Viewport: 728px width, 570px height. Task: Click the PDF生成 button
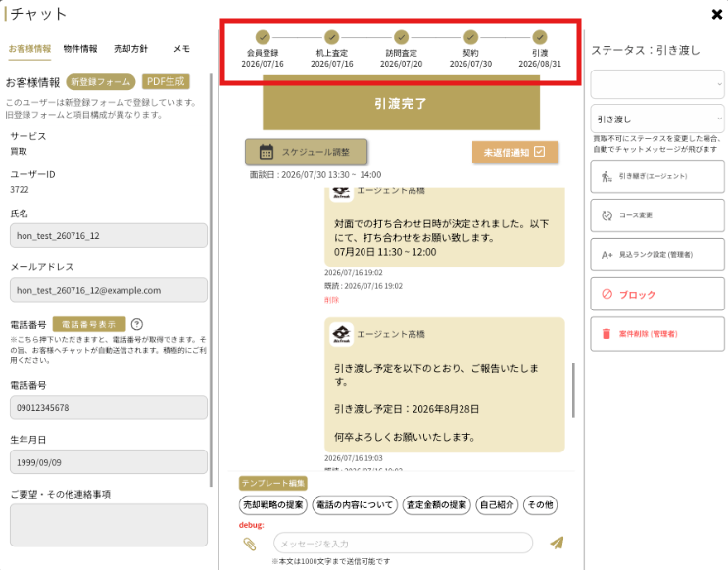point(166,81)
